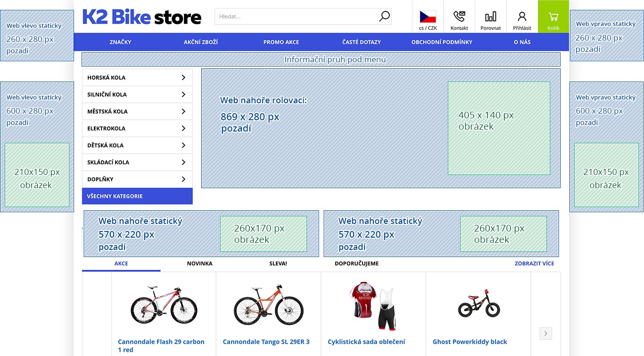The height and width of the screenshot is (356, 644).
Task: Expand the Horská kola category
Action: pyautogui.click(x=137, y=77)
